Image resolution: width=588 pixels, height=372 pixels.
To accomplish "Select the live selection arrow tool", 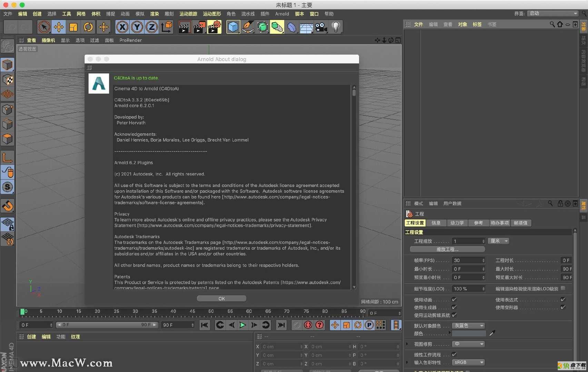I will [44, 27].
